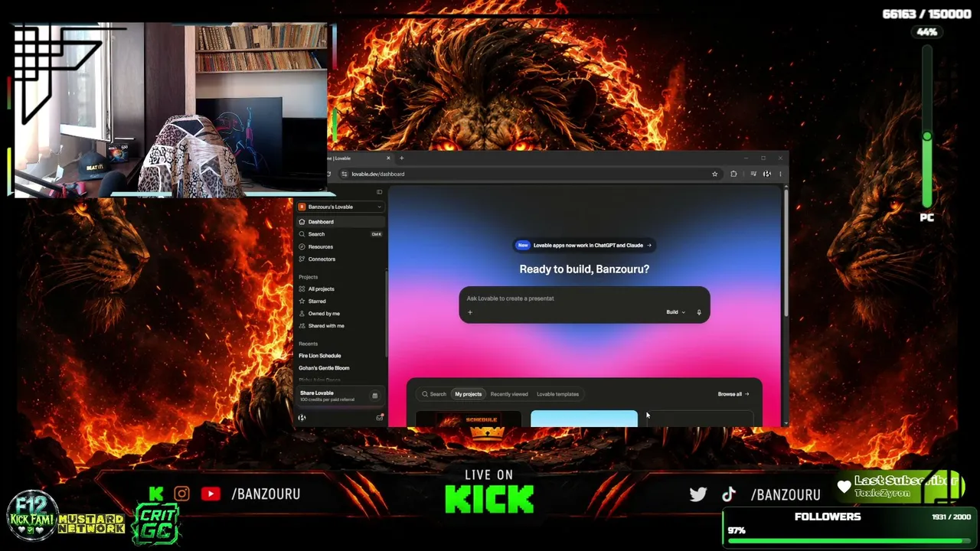Screen dimensions: 980x551
Task: Select the My projects tab
Action: coord(469,394)
